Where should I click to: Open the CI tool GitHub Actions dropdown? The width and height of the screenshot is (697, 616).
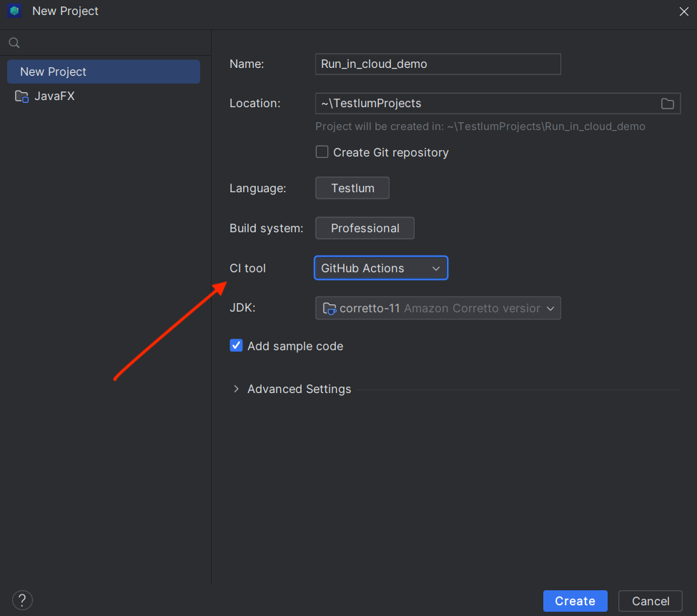[381, 268]
